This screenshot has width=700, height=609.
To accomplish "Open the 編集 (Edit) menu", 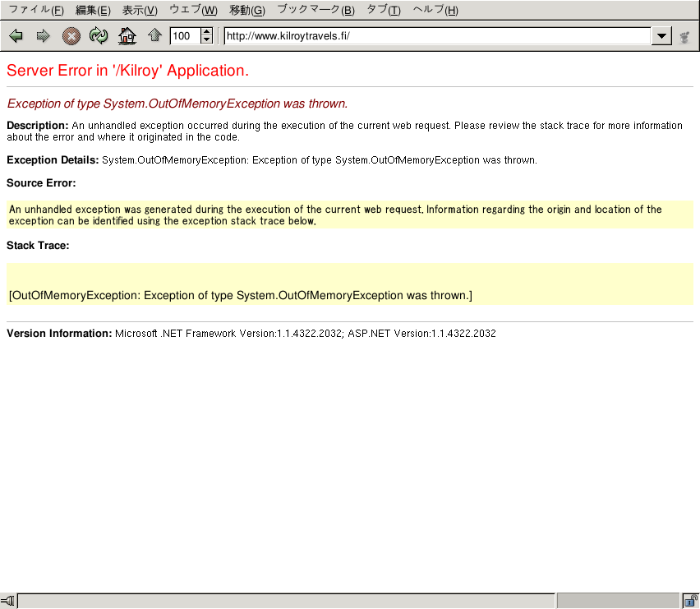I will 92,11.
